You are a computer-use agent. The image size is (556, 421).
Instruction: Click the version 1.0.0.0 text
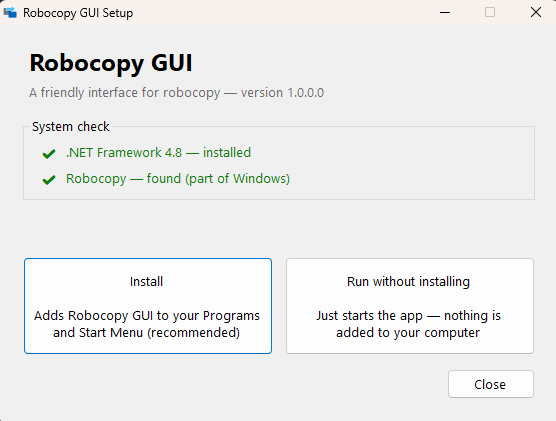(282, 93)
